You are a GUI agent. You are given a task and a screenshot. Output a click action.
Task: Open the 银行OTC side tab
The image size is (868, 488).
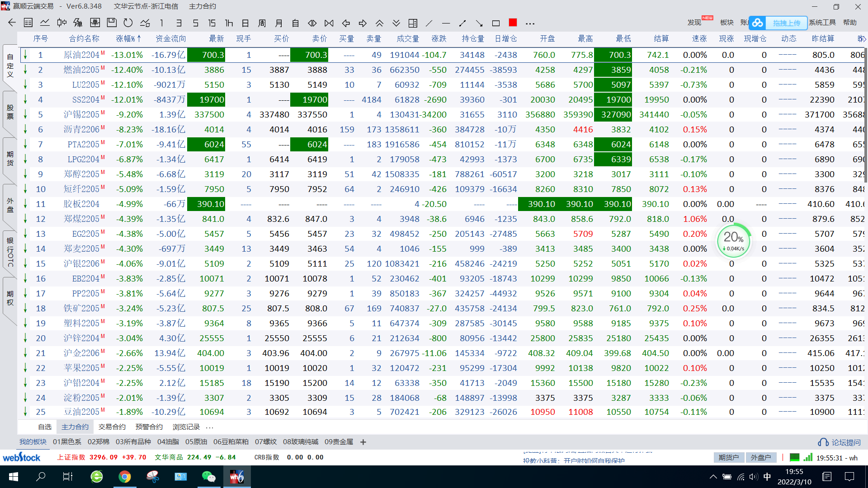[10, 251]
